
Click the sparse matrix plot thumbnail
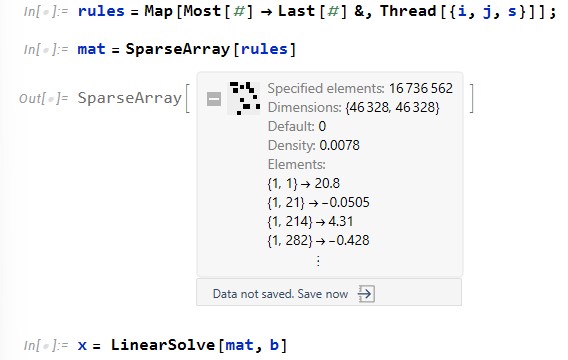(243, 99)
